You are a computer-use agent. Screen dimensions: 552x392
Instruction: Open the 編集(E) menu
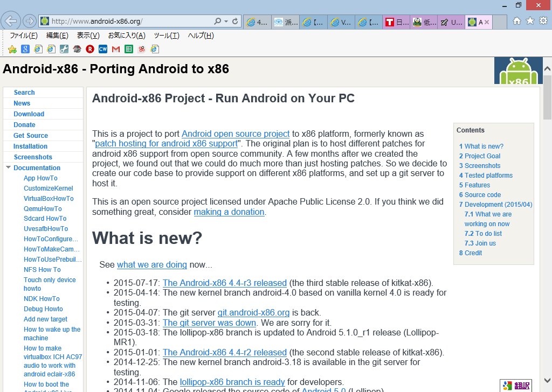pyautogui.click(x=57, y=36)
